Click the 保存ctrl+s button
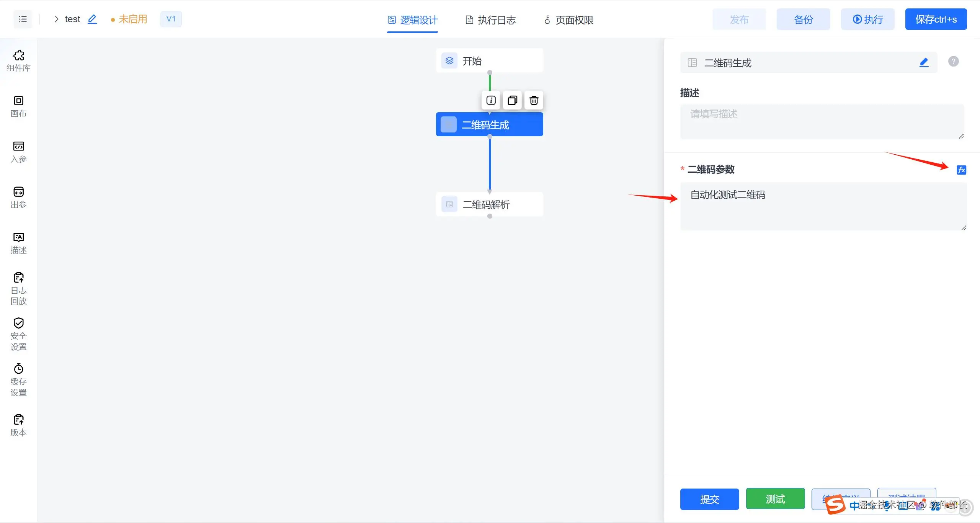The height and width of the screenshot is (523, 980). [x=936, y=19]
